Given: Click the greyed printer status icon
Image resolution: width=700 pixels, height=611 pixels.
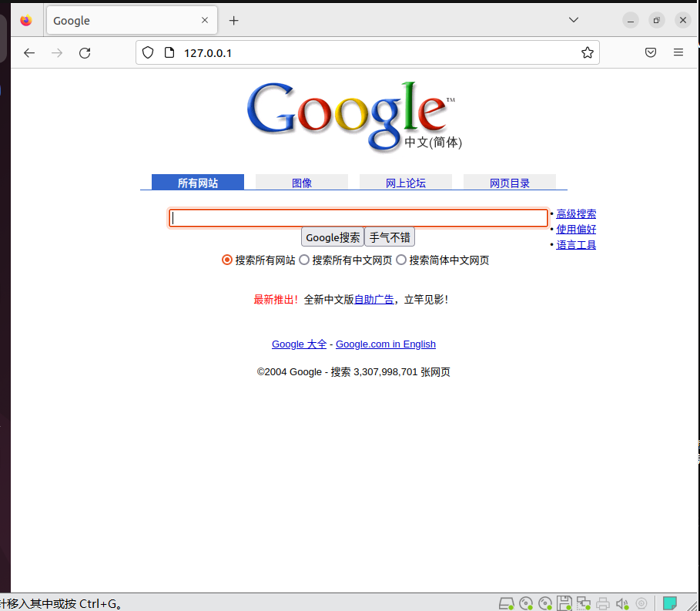Looking at the screenshot, I should click(x=603, y=603).
